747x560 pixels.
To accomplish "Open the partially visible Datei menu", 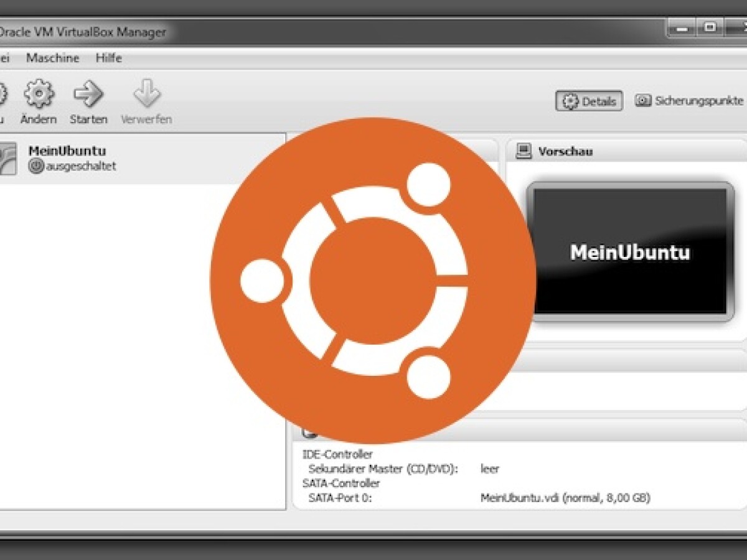I will pos(4,58).
